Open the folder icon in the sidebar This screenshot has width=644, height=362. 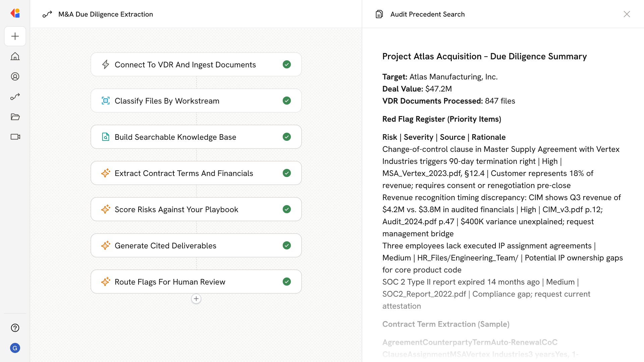[x=15, y=117]
